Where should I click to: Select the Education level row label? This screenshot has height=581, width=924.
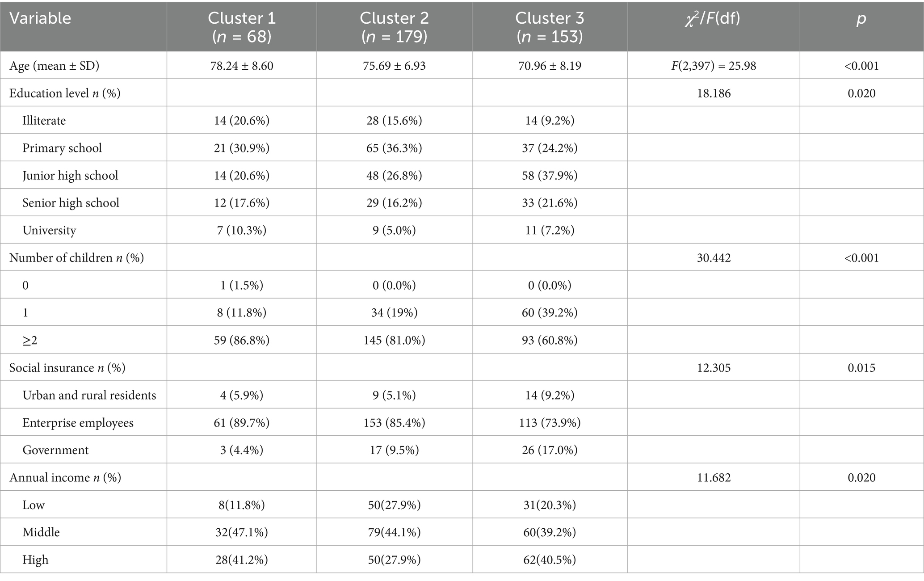point(65,93)
